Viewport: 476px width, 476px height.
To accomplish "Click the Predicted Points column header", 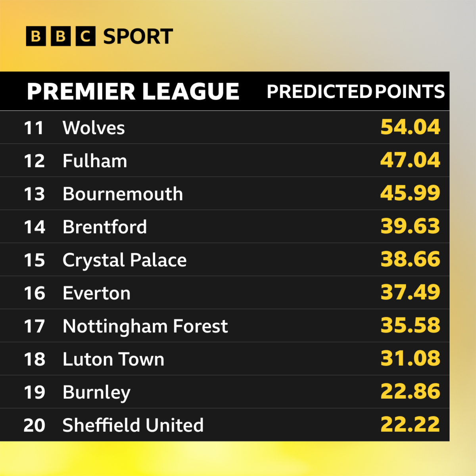I will click(356, 92).
